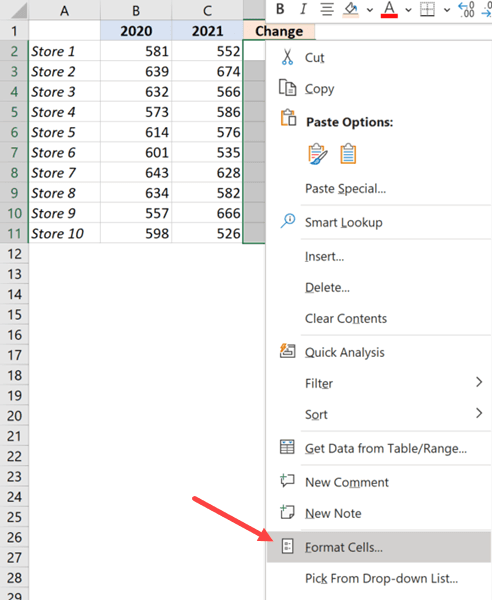Apply the fill color bucket
The image size is (492, 600).
click(350, 9)
